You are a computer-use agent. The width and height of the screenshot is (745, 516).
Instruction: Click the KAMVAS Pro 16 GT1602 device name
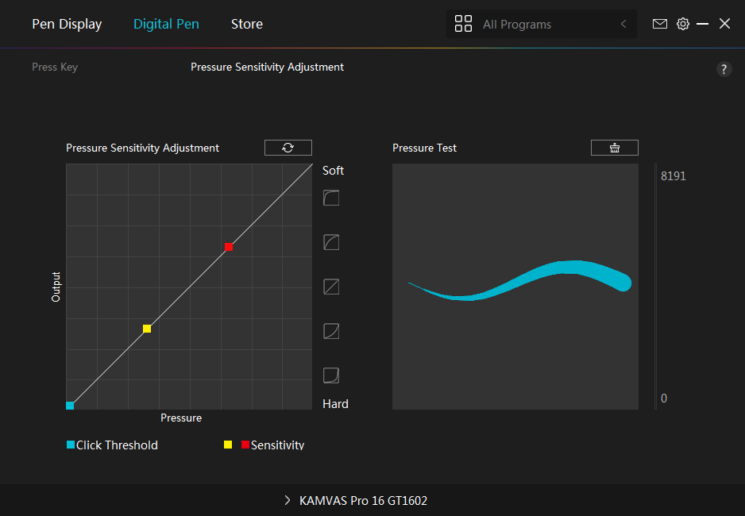[363, 501]
